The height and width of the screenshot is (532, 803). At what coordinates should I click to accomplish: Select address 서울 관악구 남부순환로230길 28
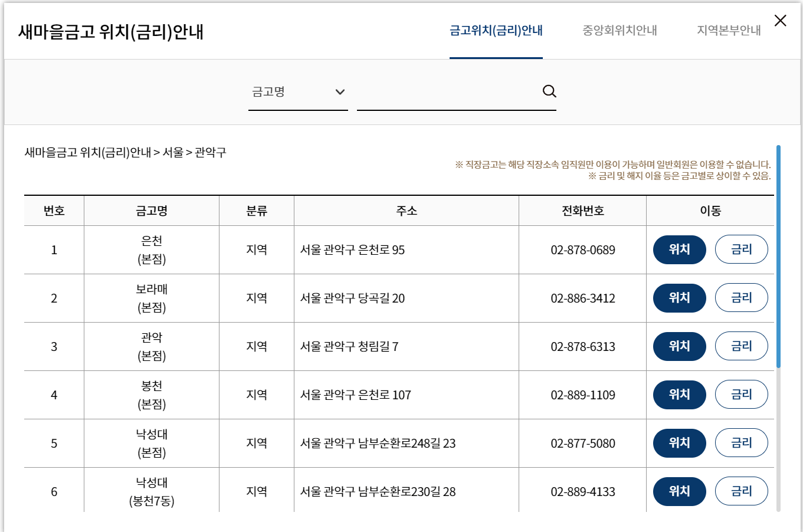[378, 492]
